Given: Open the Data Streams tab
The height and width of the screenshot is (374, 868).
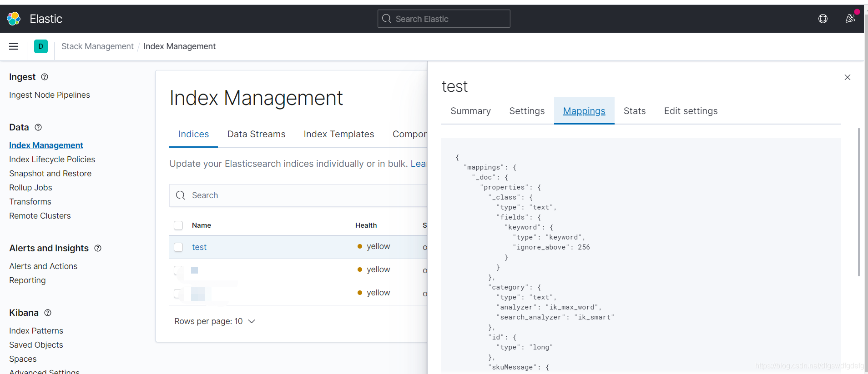Looking at the screenshot, I should pyautogui.click(x=256, y=134).
